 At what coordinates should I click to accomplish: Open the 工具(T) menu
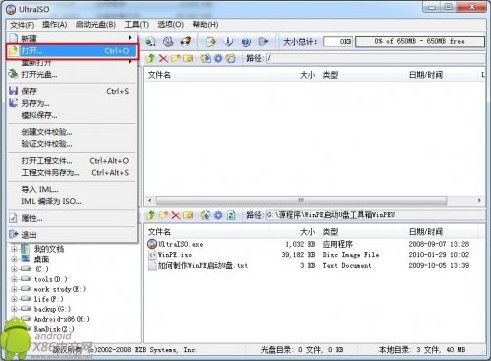136,25
